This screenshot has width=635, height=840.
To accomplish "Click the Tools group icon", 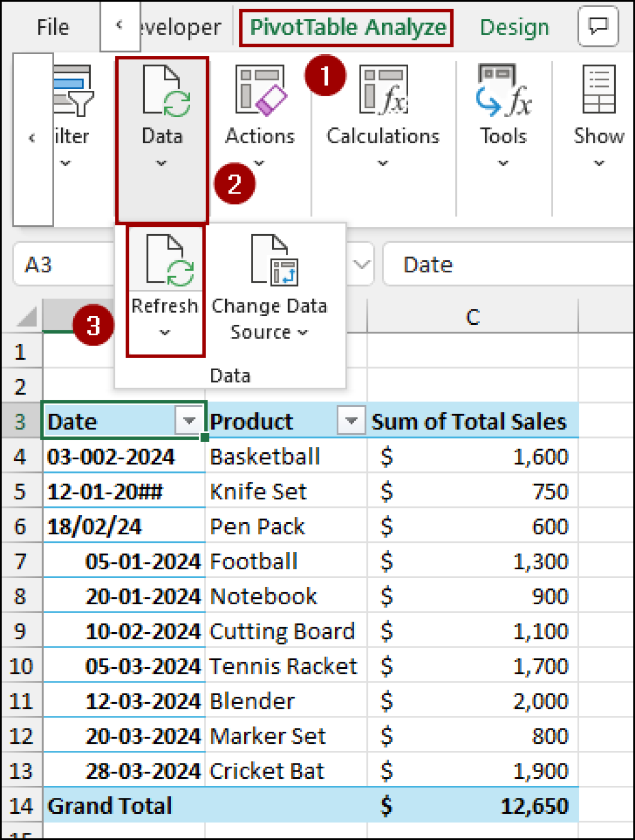I will coord(503,90).
